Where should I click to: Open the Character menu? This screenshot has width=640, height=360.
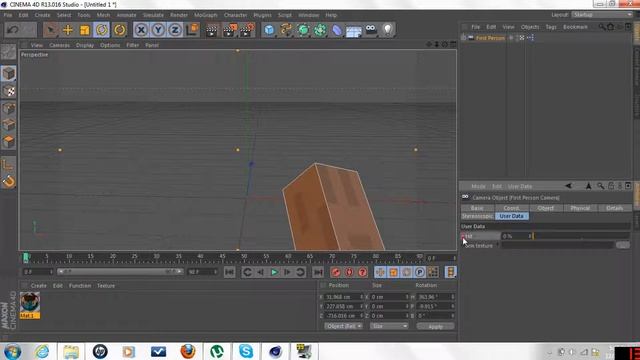236,15
